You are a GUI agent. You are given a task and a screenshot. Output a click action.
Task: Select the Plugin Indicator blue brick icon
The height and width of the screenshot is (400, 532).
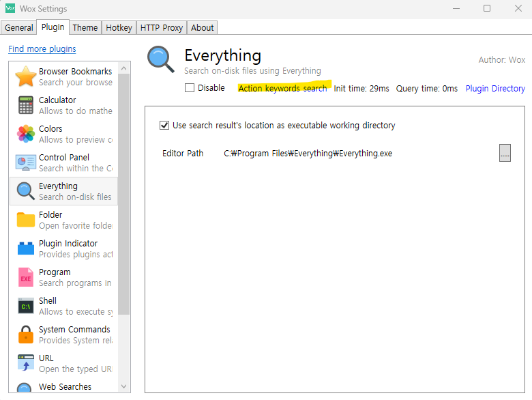point(26,248)
